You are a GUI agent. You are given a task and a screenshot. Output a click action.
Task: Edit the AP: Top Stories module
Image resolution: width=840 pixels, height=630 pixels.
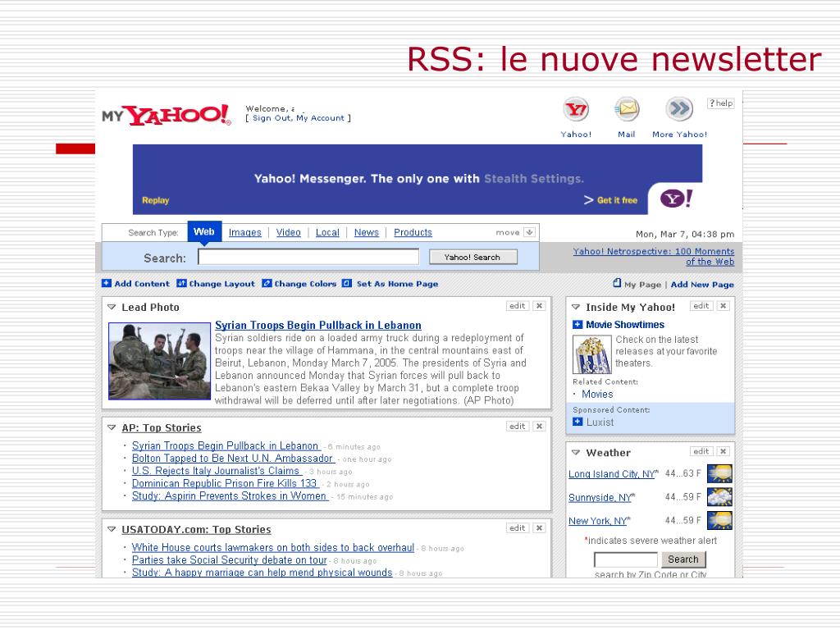tap(517, 427)
